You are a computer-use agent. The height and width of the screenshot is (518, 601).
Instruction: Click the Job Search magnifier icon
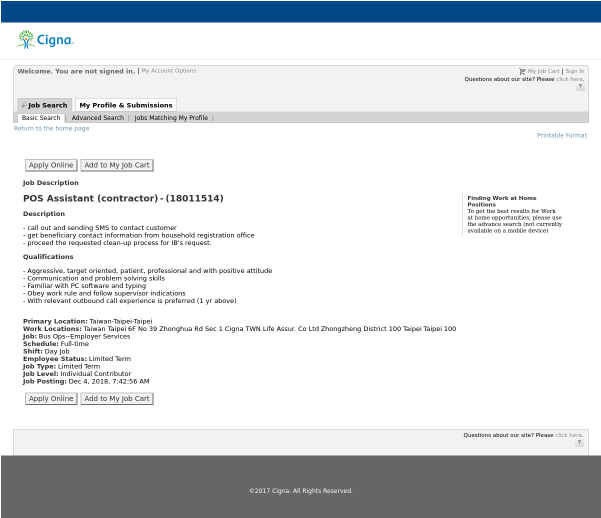[23, 105]
